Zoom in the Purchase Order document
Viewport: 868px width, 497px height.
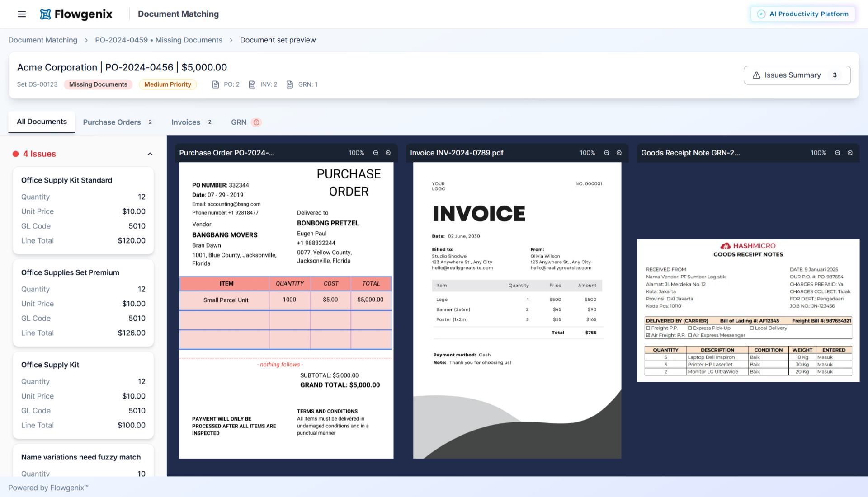[x=388, y=153]
